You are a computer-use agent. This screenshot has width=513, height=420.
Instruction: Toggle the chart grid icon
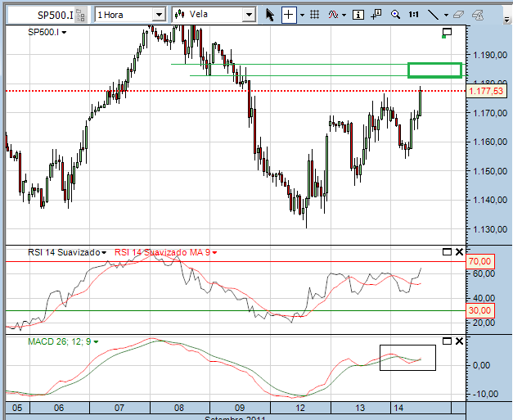(315, 15)
